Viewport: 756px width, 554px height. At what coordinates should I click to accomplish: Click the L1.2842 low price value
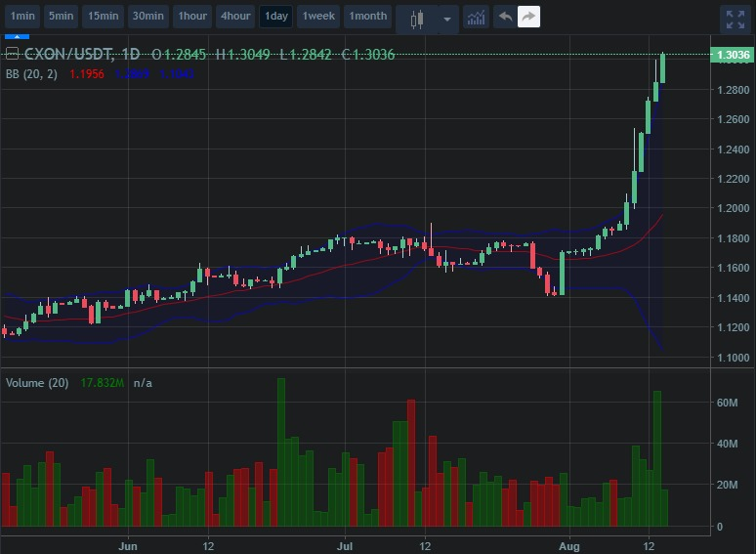[306, 55]
